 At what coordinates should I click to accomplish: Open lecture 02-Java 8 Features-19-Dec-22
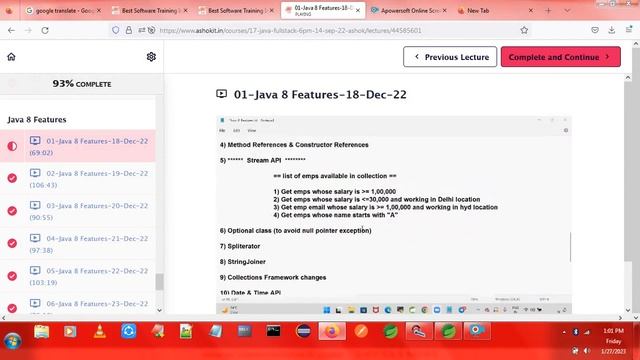pos(89,179)
